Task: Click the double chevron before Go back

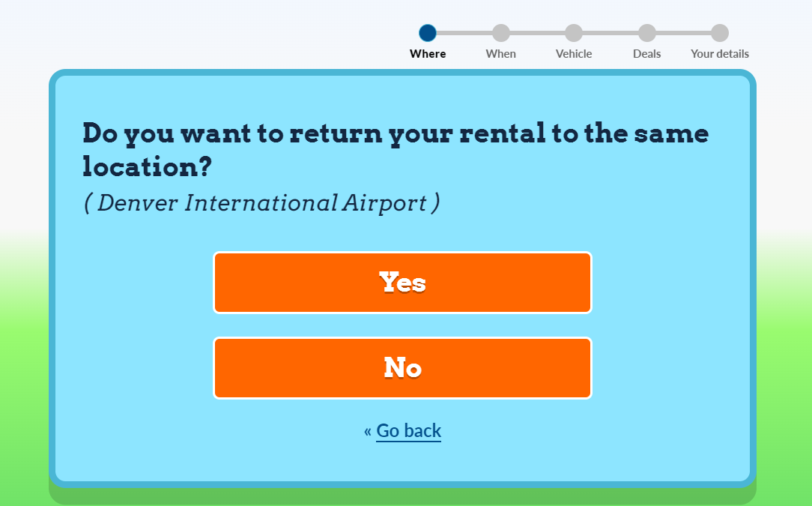Action: pyautogui.click(x=368, y=431)
